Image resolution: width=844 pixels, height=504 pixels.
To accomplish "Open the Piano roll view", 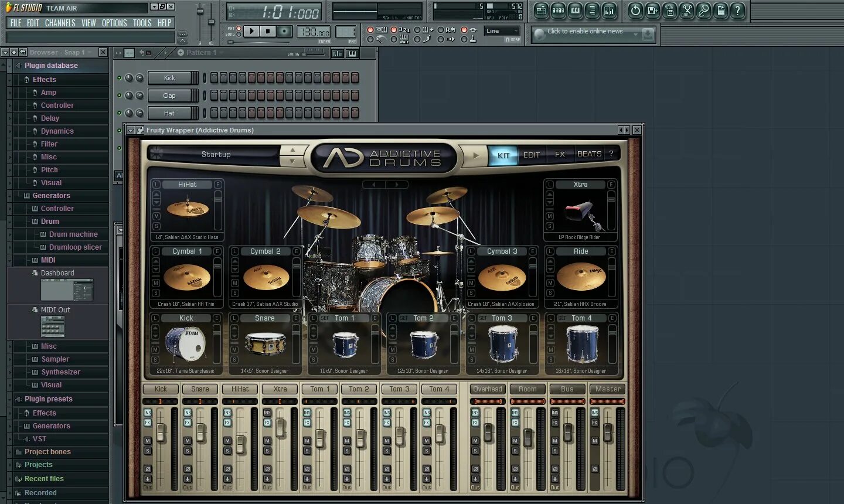I will pyautogui.click(x=576, y=11).
